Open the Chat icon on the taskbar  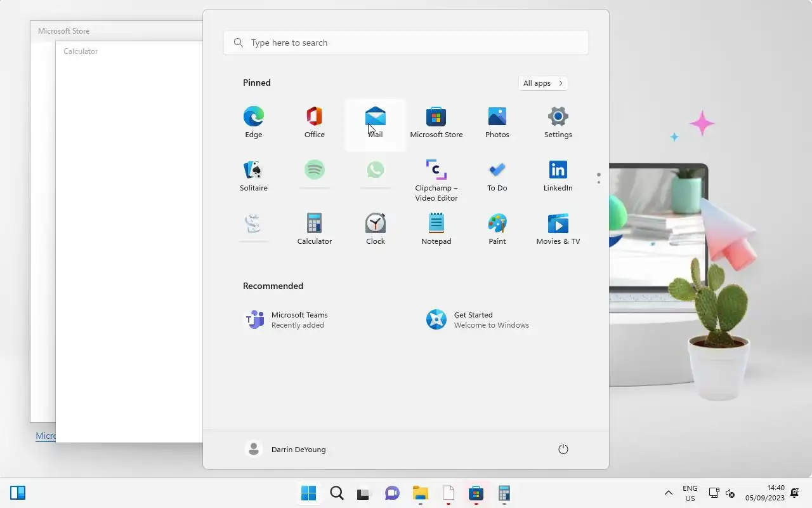click(x=393, y=493)
